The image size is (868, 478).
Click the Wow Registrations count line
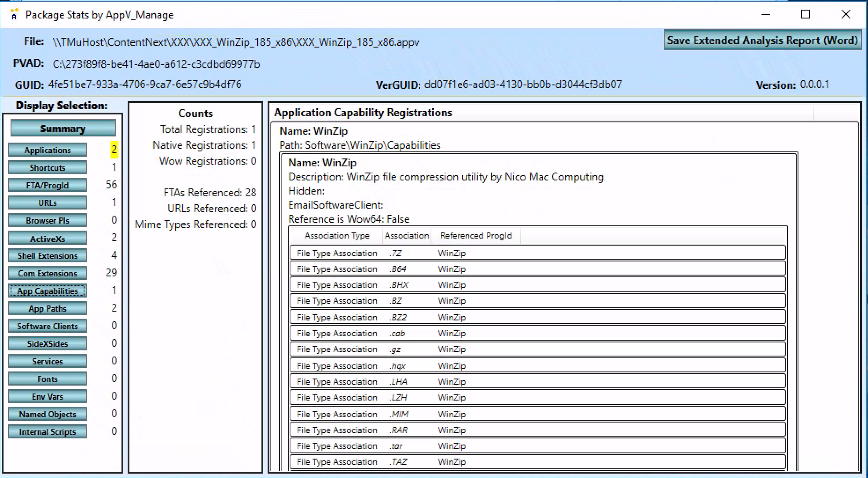[208, 161]
